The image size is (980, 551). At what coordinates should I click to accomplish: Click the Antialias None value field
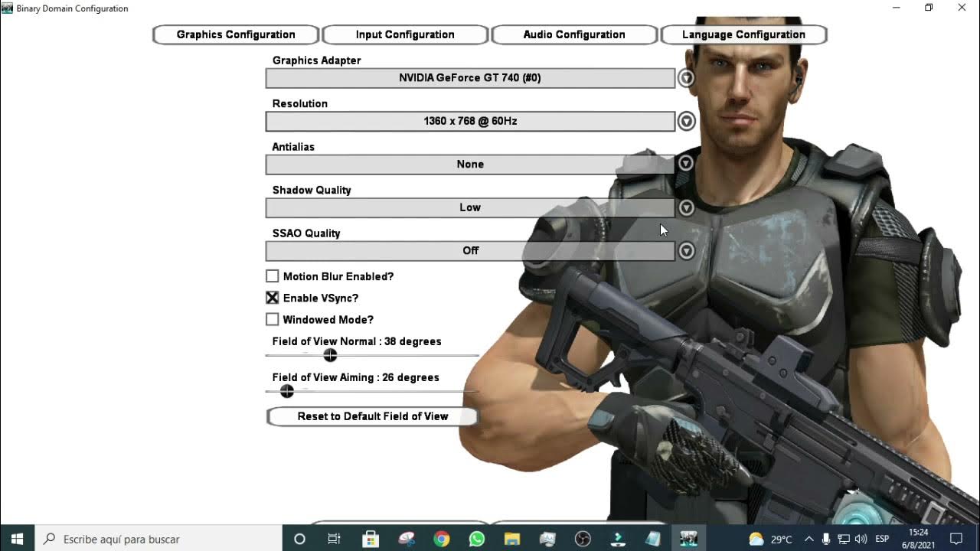[470, 164]
